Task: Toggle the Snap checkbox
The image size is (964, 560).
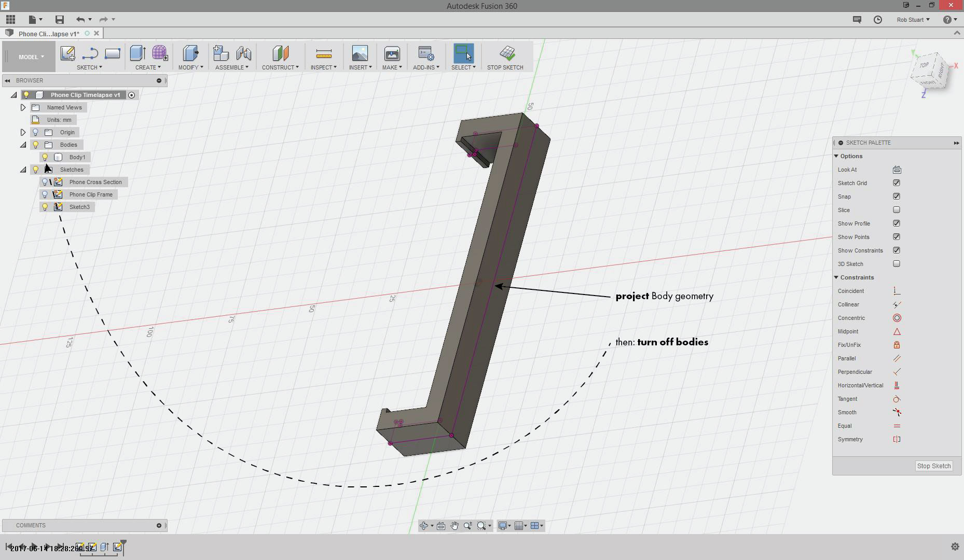Action: (897, 197)
